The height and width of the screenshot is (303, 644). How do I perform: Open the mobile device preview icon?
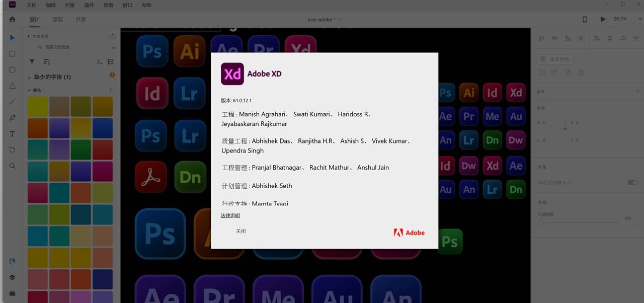(585, 19)
